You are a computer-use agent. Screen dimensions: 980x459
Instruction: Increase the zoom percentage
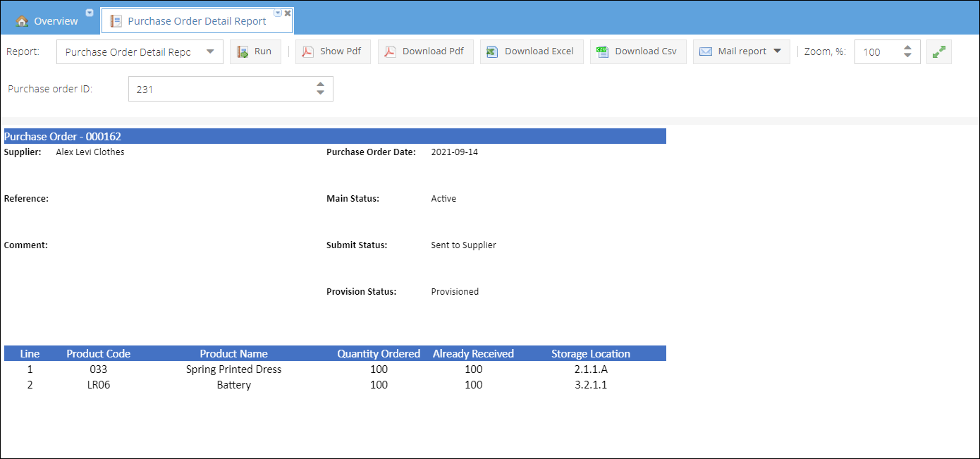[907, 47]
